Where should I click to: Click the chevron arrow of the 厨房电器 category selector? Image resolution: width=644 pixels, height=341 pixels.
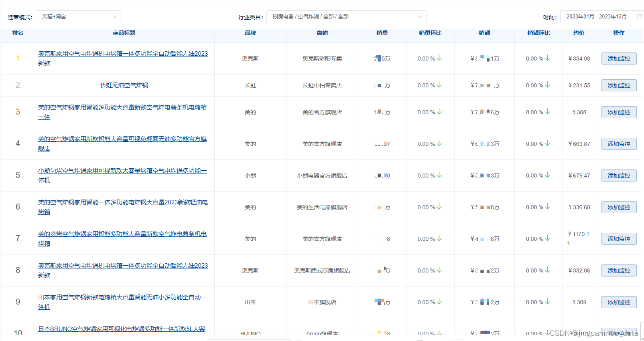(420, 17)
